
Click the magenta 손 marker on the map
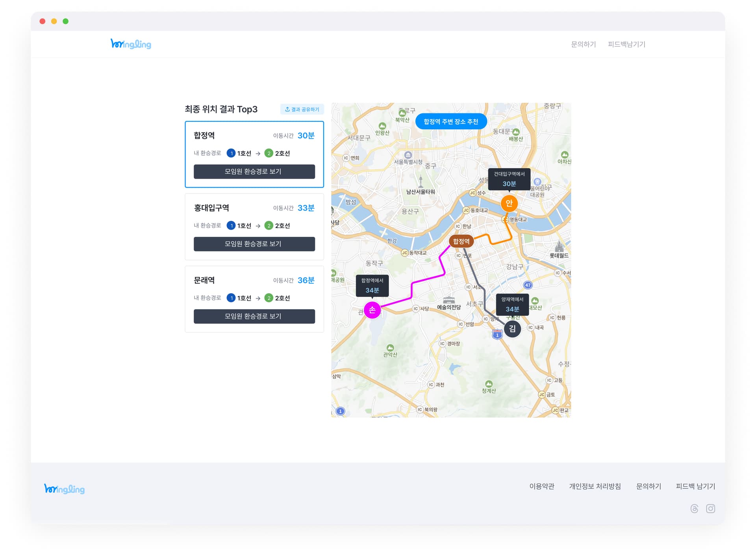point(372,310)
